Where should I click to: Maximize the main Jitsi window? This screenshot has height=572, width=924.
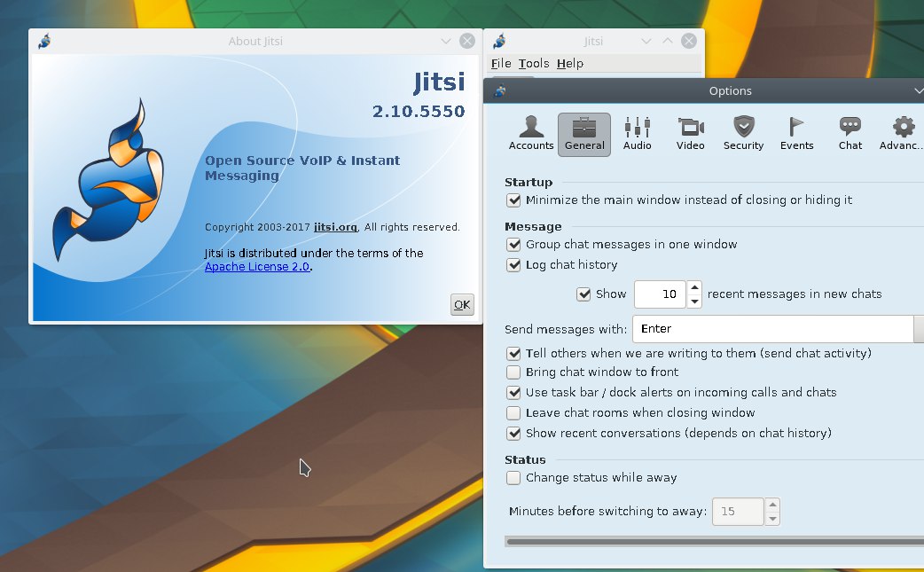coord(667,41)
